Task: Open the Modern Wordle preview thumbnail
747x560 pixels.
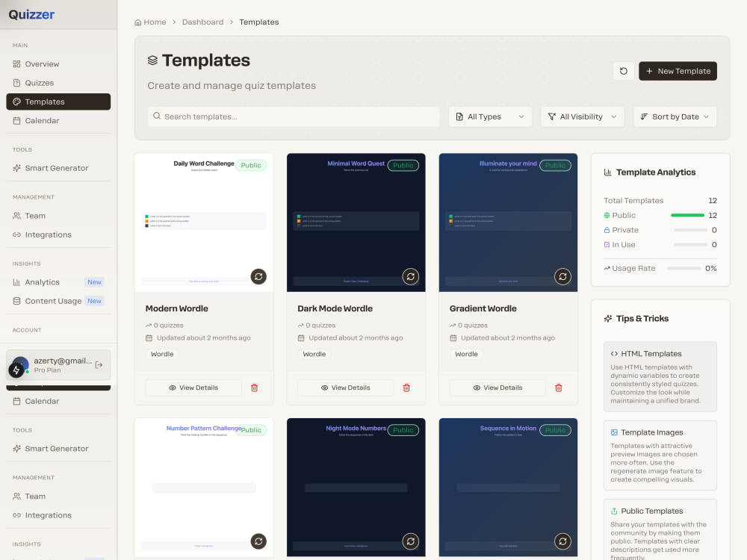Action: tap(204, 223)
